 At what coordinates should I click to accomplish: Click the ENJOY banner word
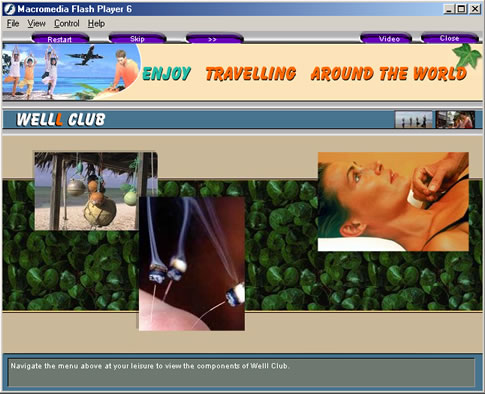pyautogui.click(x=166, y=73)
